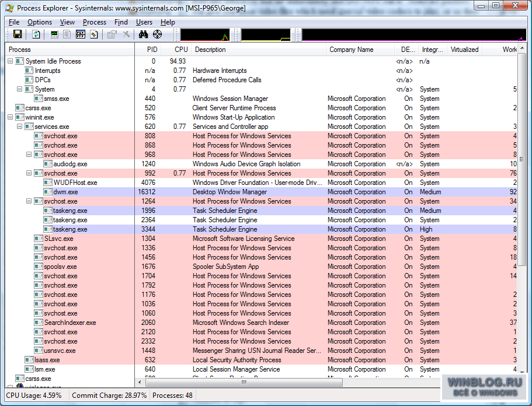The image size is (532, 406).
Task: Click the 'Desktop Window Manager' description cell
Action: click(230, 192)
